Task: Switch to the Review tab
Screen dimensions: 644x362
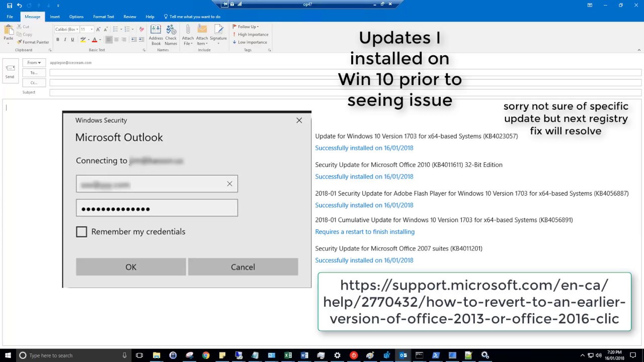Action: coord(130,17)
